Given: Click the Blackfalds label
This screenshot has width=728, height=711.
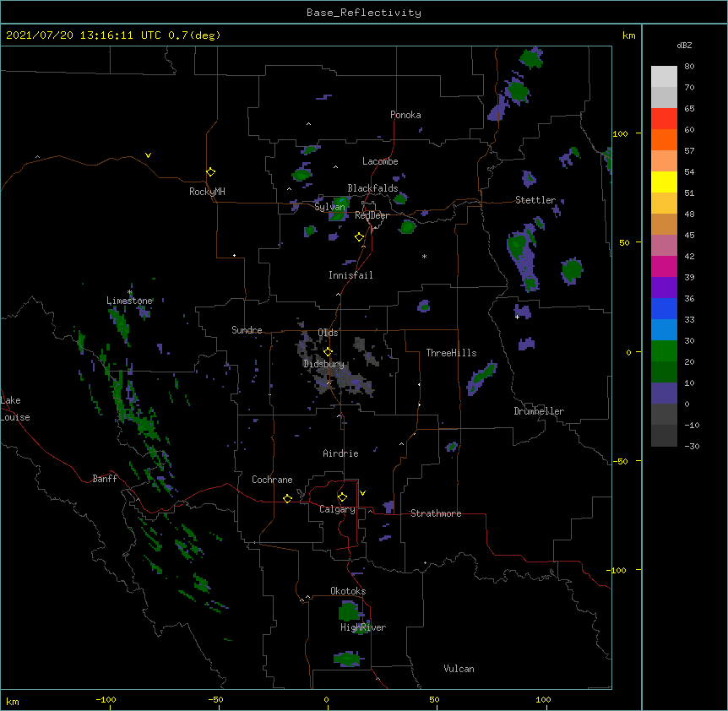Looking at the screenshot, I should 372,188.
